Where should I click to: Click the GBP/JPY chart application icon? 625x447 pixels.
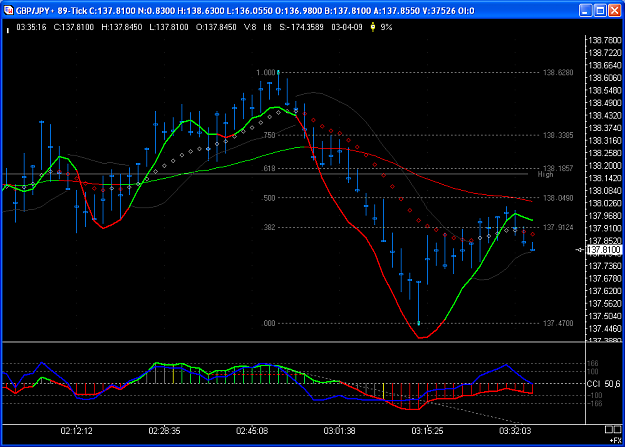point(8,10)
